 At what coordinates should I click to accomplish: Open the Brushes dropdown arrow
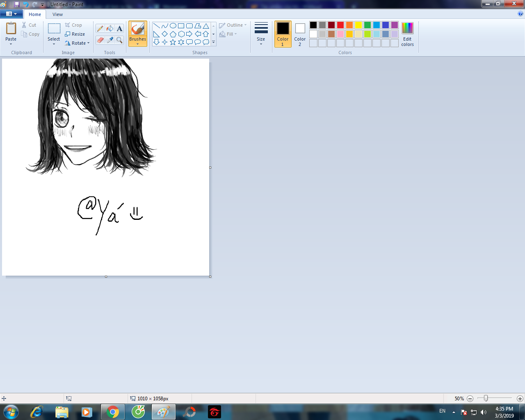(x=137, y=44)
